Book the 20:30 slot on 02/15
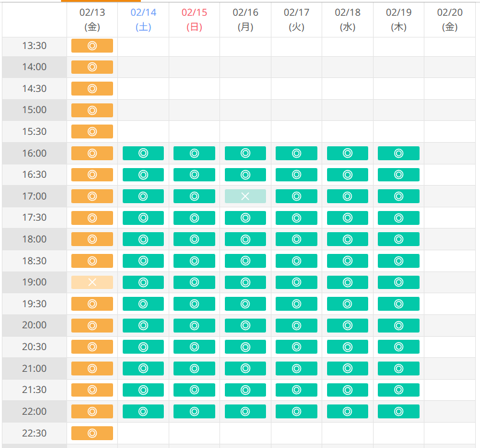 (x=194, y=347)
